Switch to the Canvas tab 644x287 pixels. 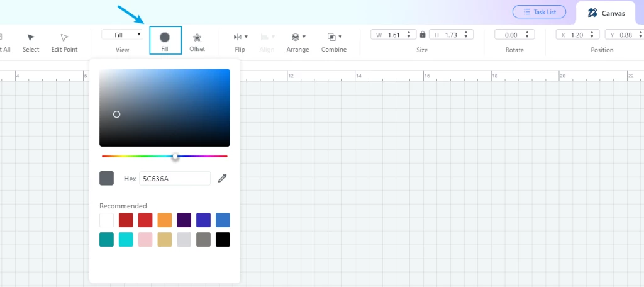606,13
